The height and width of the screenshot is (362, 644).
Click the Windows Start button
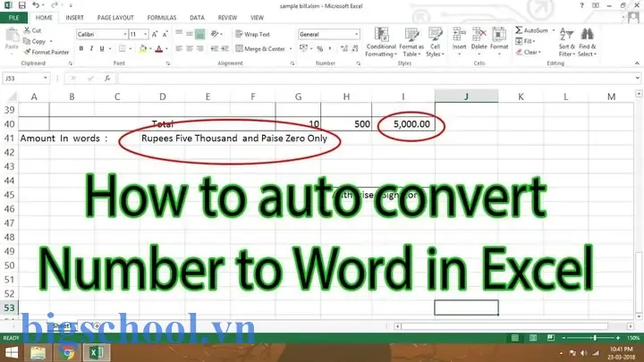(12, 352)
